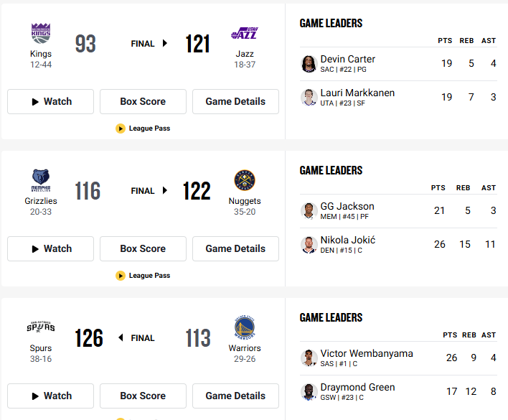Click the San Antonio Spurs logo

point(41,327)
